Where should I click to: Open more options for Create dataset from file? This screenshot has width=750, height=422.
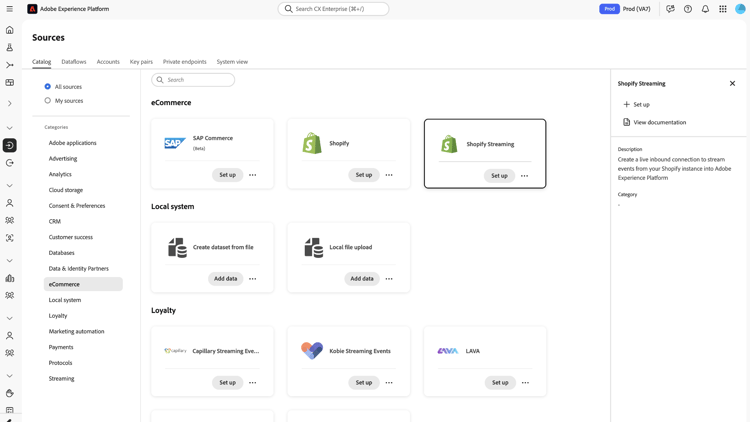[253, 279]
